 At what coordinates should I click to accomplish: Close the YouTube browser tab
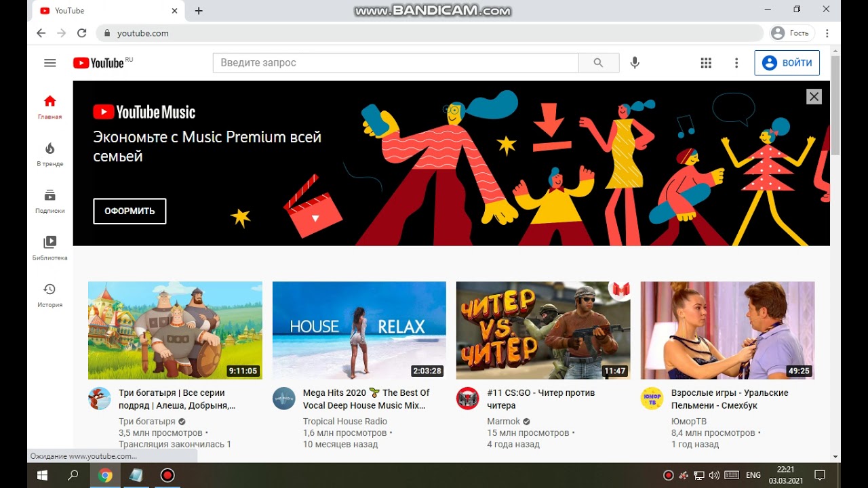(175, 11)
